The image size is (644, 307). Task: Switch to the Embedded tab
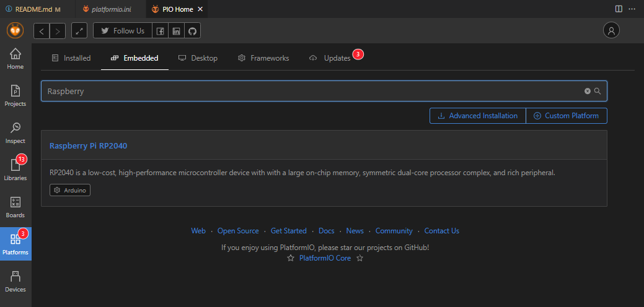[x=135, y=58]
